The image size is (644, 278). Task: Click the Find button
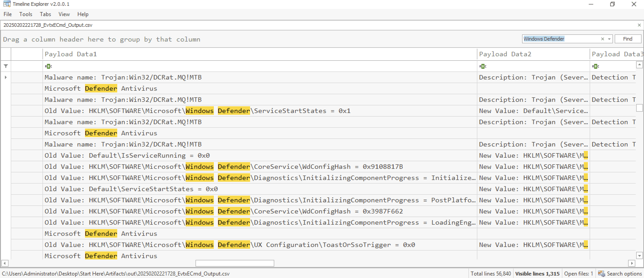pyautogui.click(x=627, y=39)
